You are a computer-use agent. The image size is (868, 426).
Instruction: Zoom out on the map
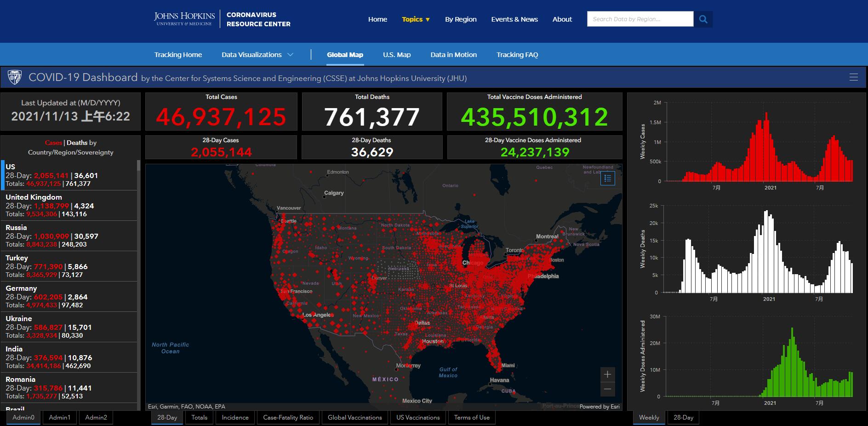[x=607, y=389]
